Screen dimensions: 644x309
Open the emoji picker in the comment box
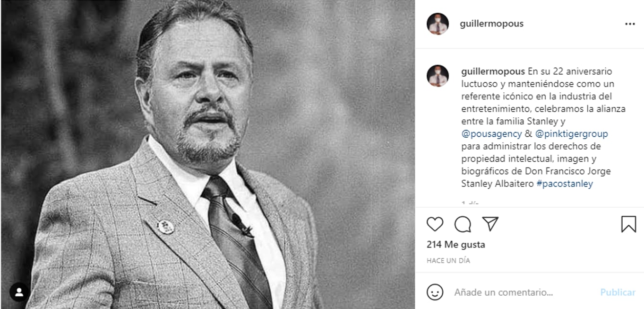coord(435,292)
